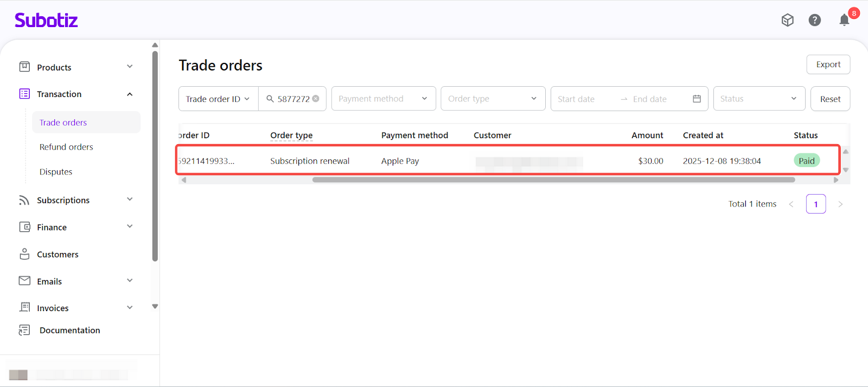Click the Documentation sidebar icon
The width and height of the screenshot is (868, 387).
point(24,330)
